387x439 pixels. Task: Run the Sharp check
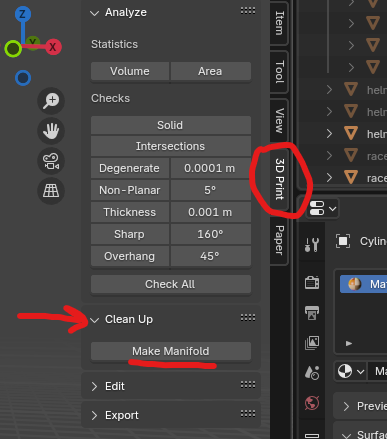[130, 234]
